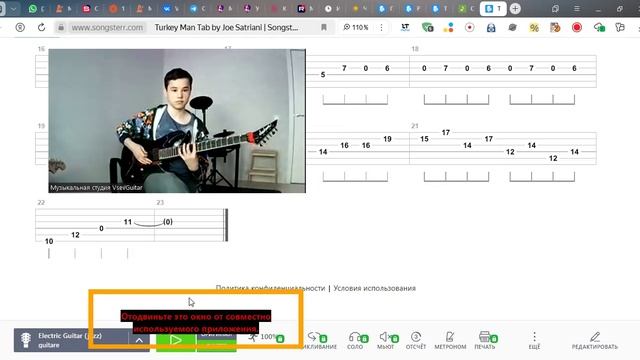Click the colorful dots extension icon
640x360 pixels.
coord(449,27)
